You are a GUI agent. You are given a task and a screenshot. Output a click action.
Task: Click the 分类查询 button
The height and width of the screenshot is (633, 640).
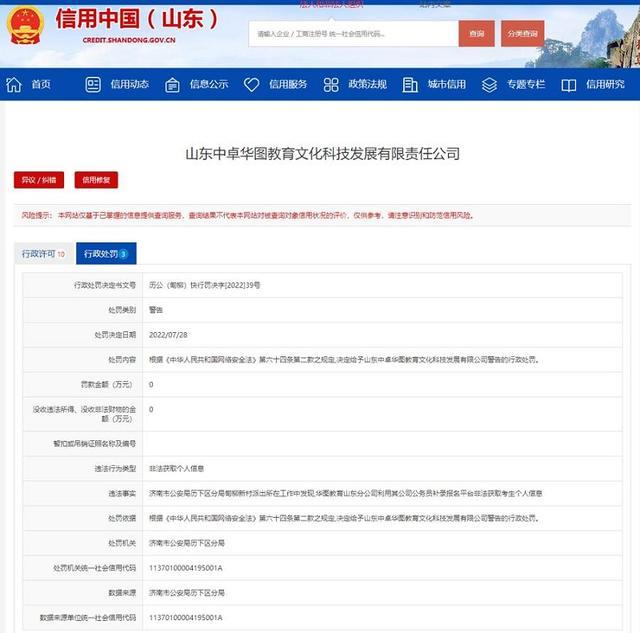coord(522,33)
